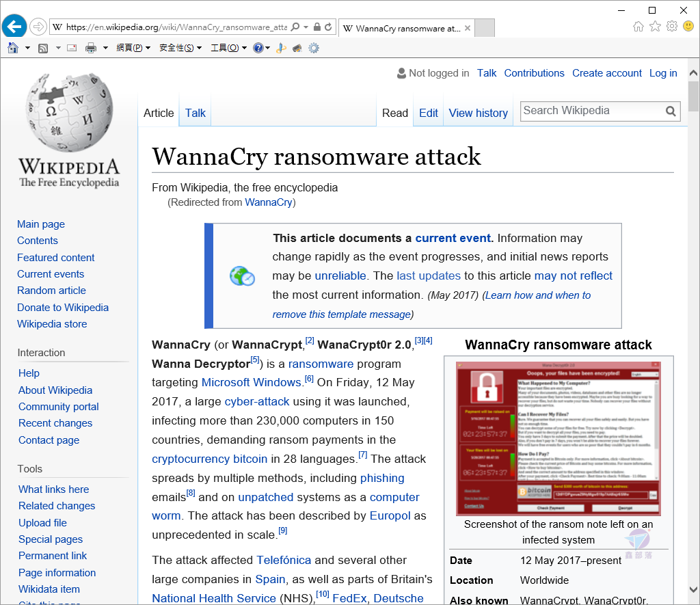The width and height of the screenshot is (700, 605).
Task: Expand the Print dropdown arrow
Action: click(x=105, y=48)
